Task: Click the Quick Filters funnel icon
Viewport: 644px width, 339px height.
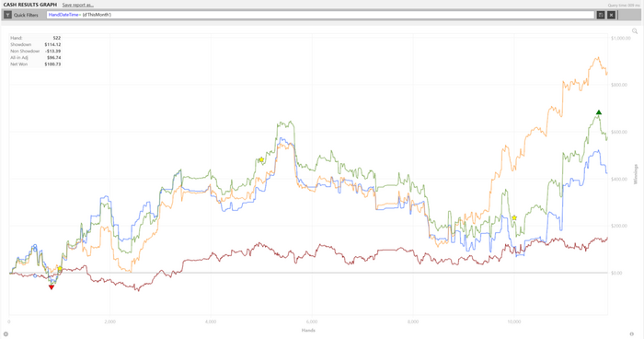Action: 7,15
